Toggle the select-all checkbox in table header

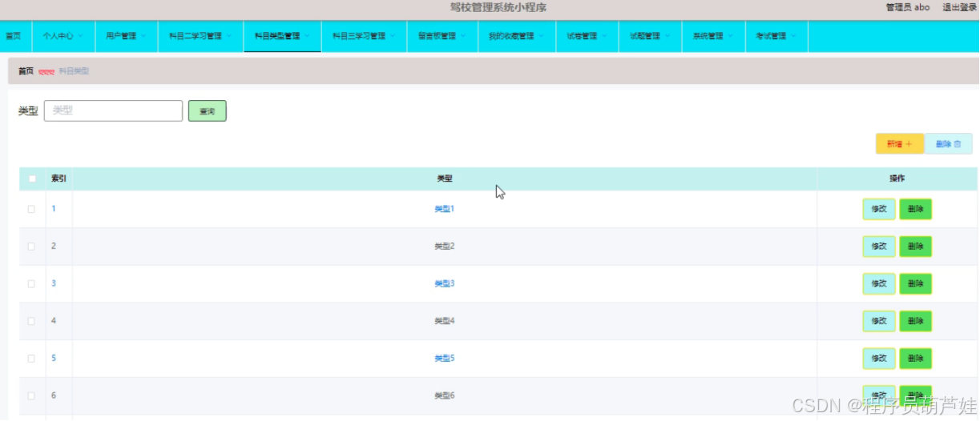(32, 178)
